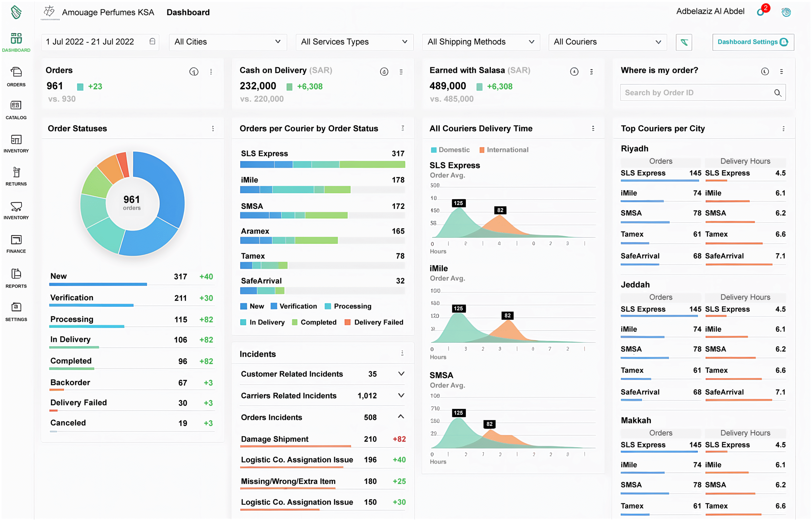Viewport: 812px width, 520px height.
Task: Toggle the In Delivery legend item
Action: (x=262, y=322)
